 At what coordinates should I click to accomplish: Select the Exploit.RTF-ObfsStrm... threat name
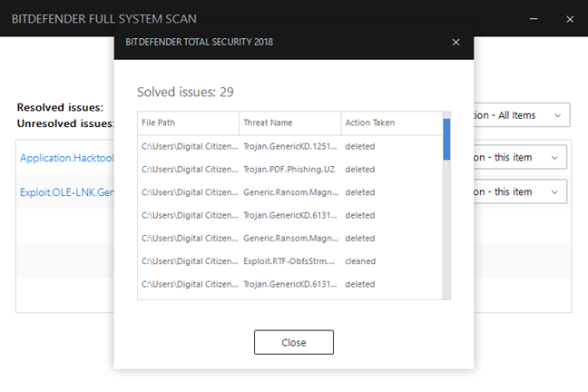[289, 261]
